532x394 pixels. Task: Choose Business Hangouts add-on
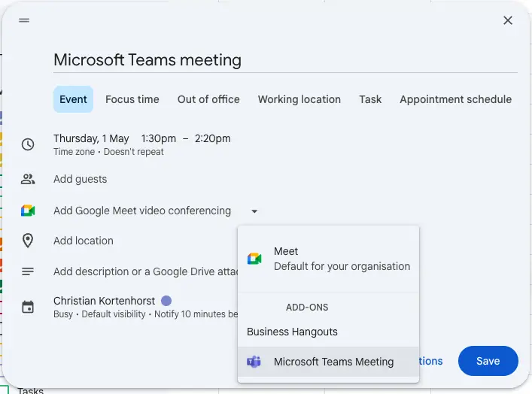[292, 332]
